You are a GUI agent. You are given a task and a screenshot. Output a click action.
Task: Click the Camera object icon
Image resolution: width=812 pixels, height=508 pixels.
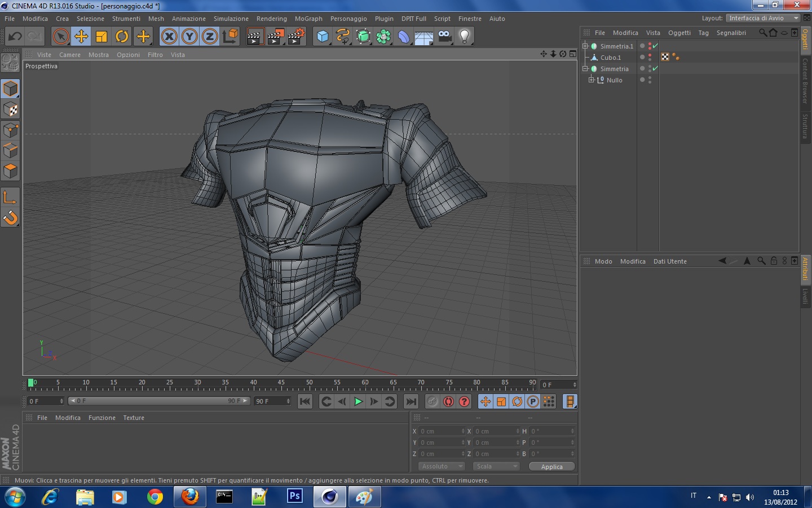click(444, 37)
